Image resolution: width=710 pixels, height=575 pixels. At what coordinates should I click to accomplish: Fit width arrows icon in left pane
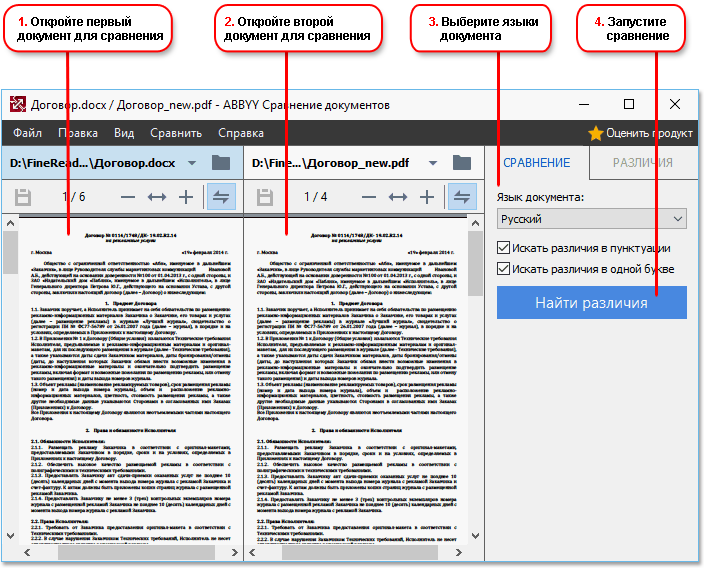click(x=157, y=197)
